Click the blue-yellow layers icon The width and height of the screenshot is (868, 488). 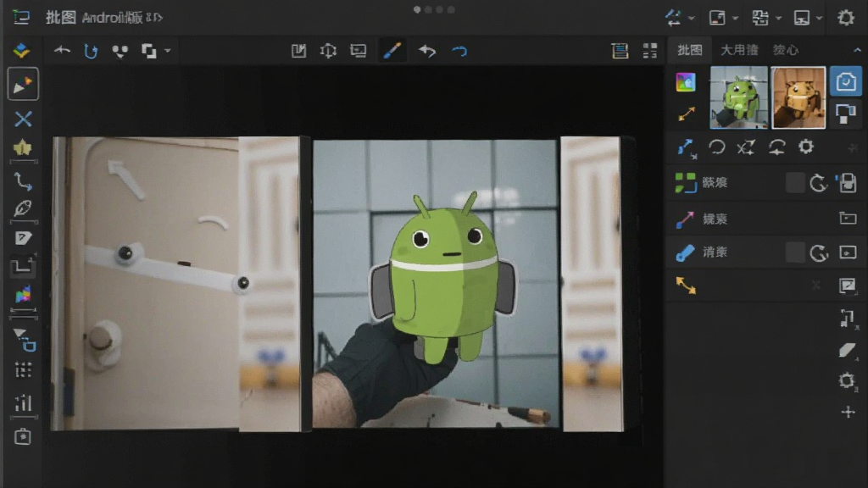21,50
